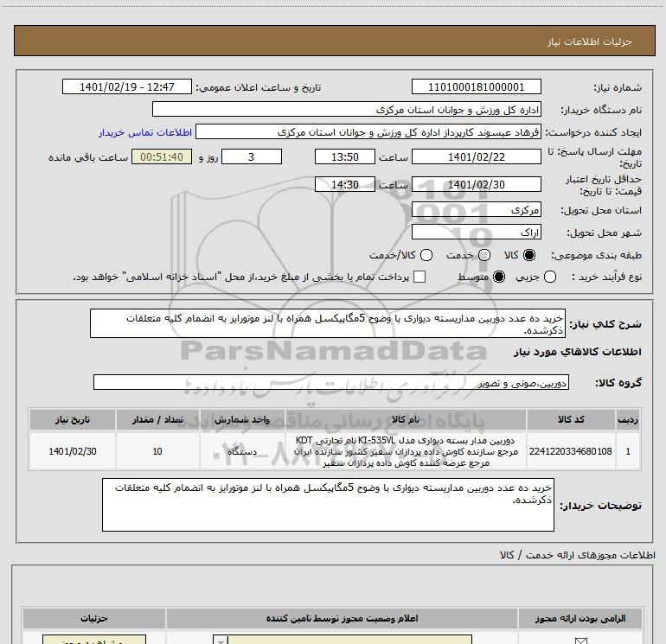The height and width of the screenshot is (644, 666).
Task: Toggle the Islamic treasury documents payment checkbox
Action: click(x=419, y=277)
